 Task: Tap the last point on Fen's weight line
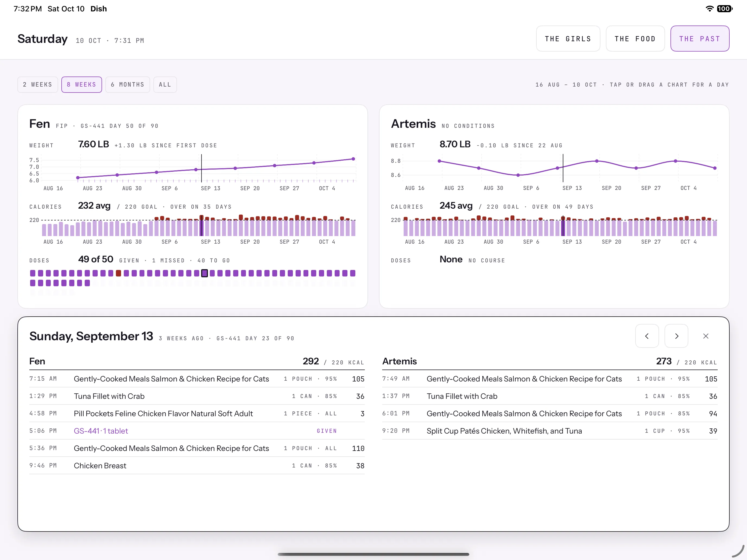pyautogui.click(x=353, y=159)
